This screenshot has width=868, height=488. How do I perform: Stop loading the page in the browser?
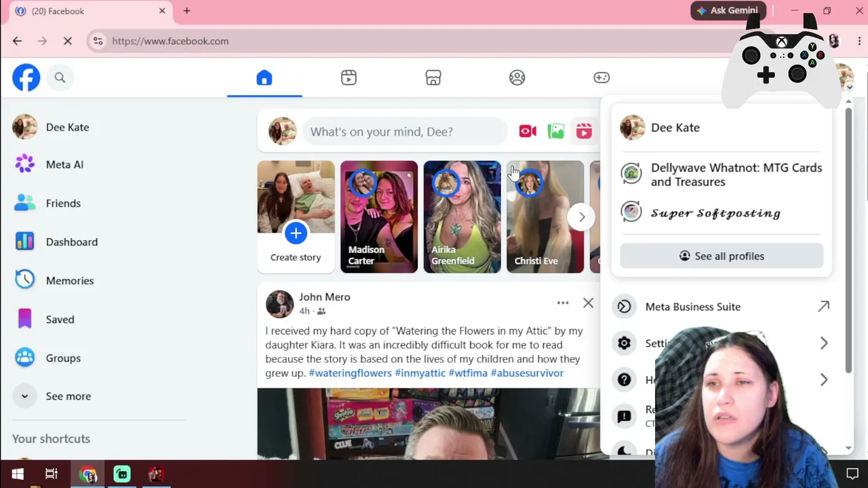pyautogui.click(x=68, y=41)
